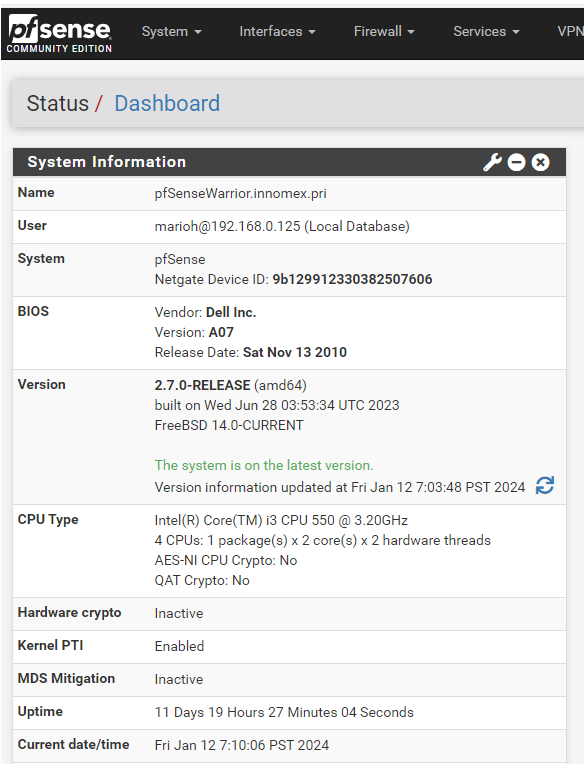This screenshot has height=765, width=585.
Task: Select hostname pfSenseWarrior.innomex.pri
Action: [x=241, y=194]
